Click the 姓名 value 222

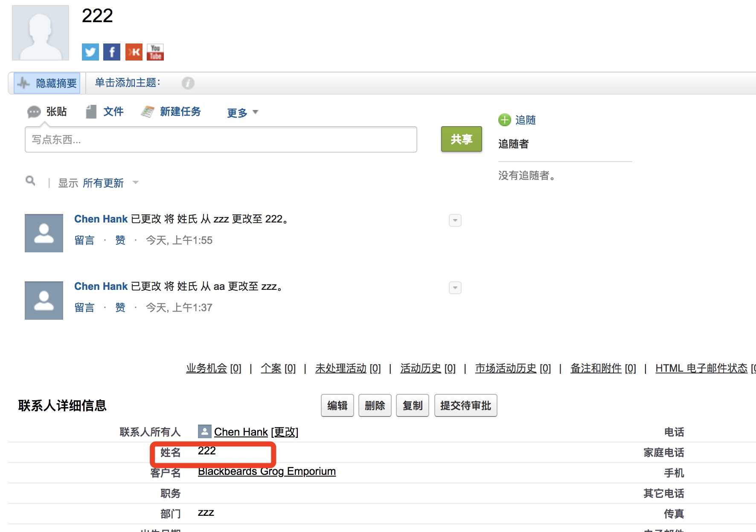(207, 451)
